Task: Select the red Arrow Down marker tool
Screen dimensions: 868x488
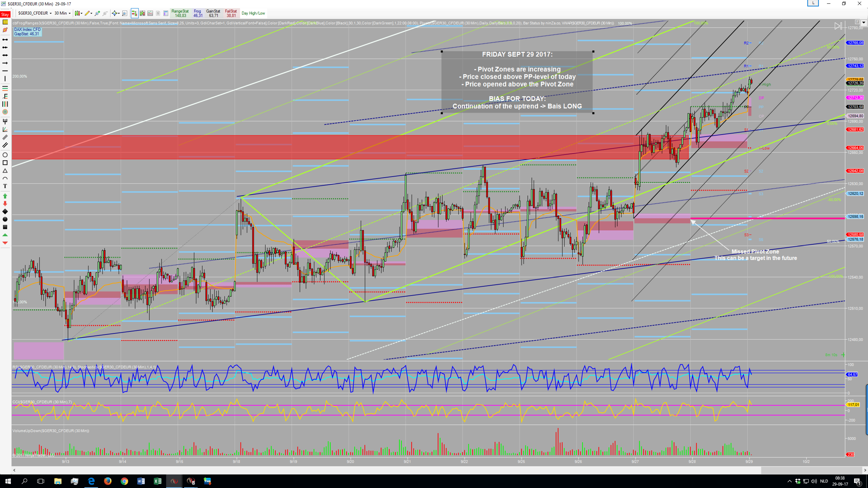Action: coord(5,203)
